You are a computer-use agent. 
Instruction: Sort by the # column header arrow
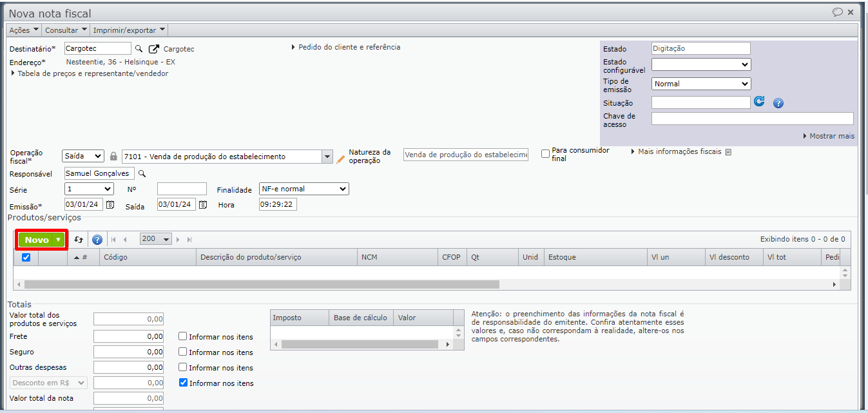(77, 257)
